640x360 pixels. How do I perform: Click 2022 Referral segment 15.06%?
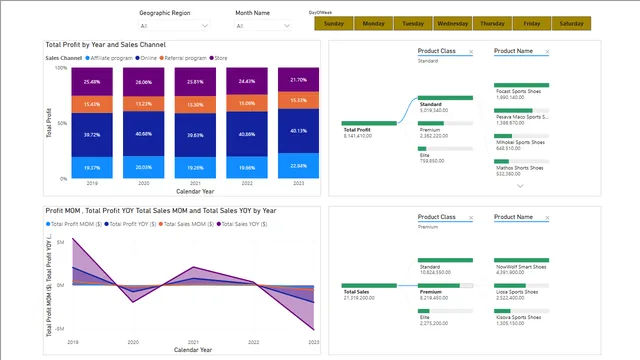coord(247,103)
